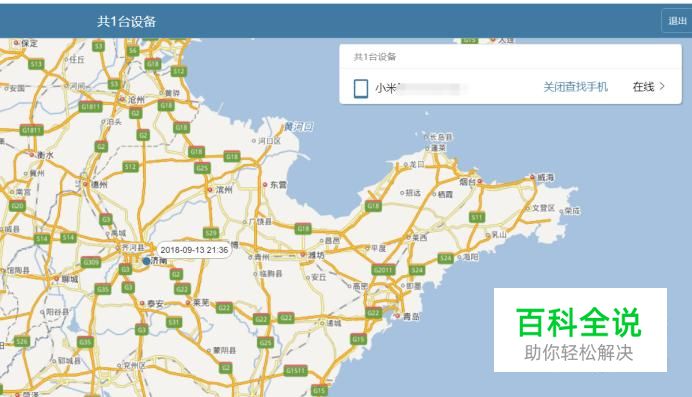Click the 烟台 city label on map
The height and width of the screenshot is (397, 692).
point(467,181)
